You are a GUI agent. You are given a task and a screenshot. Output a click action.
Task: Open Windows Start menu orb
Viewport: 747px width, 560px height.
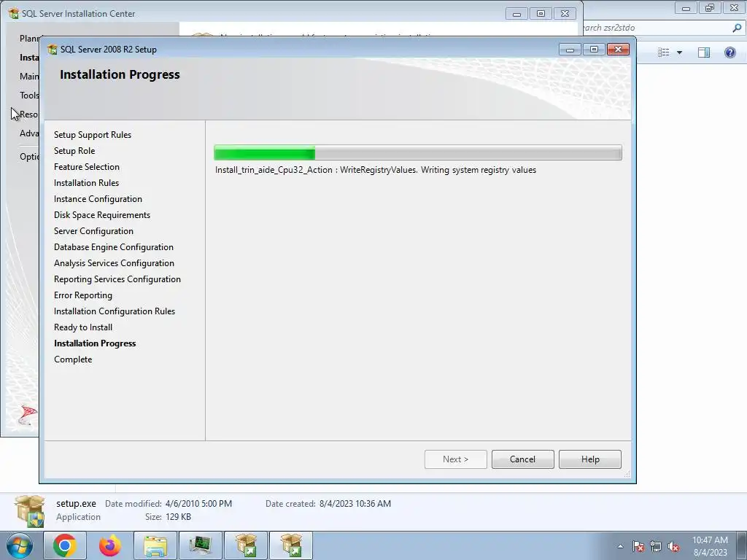(x=20, y=545)
